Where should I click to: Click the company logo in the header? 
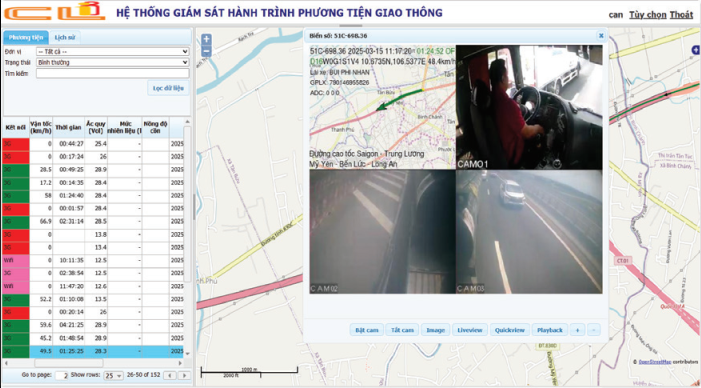tap(55, 12)
